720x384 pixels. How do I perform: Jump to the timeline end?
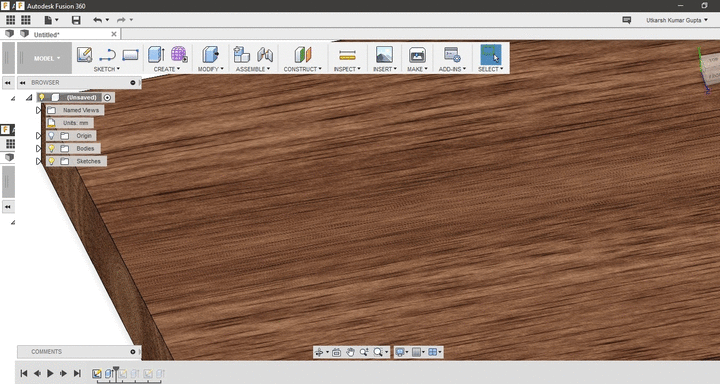coord(77,373)
